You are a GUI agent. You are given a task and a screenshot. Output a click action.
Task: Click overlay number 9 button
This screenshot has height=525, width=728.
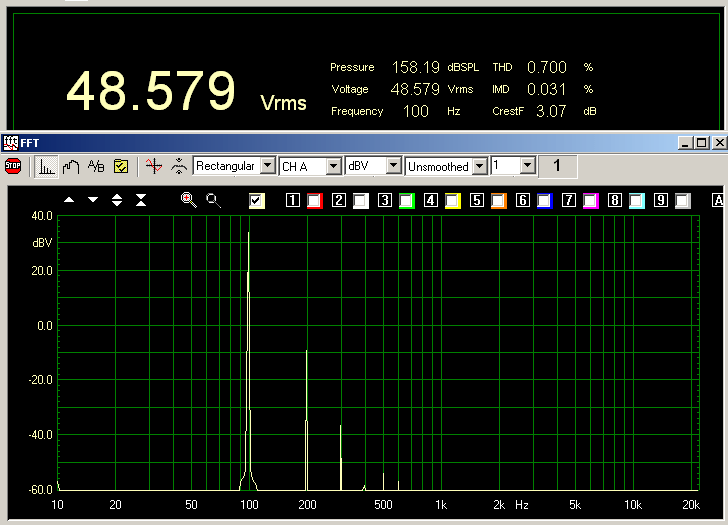coord(660,201)
